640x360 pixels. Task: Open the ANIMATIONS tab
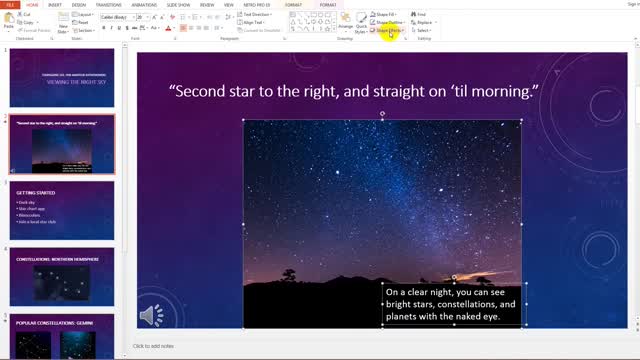coord(144,5)
